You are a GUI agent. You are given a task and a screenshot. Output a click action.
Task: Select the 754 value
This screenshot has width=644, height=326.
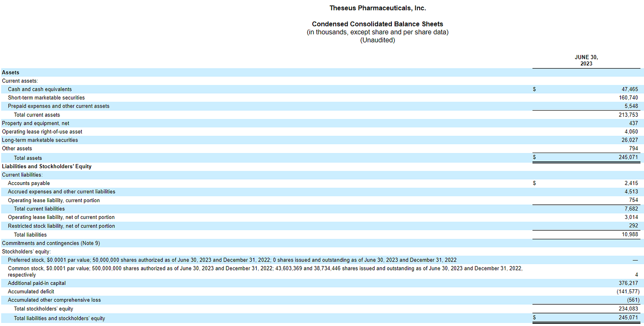pos(633,200)
